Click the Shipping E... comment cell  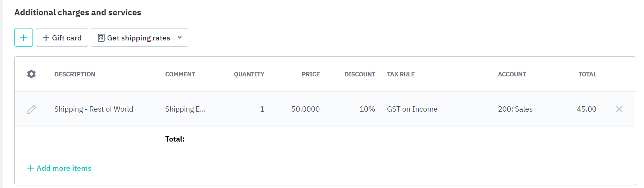185,109
